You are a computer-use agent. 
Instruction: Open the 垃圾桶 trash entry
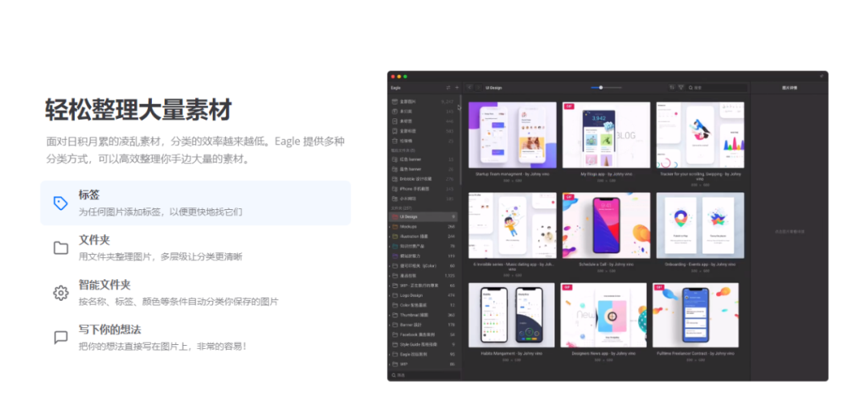(424, 141)
